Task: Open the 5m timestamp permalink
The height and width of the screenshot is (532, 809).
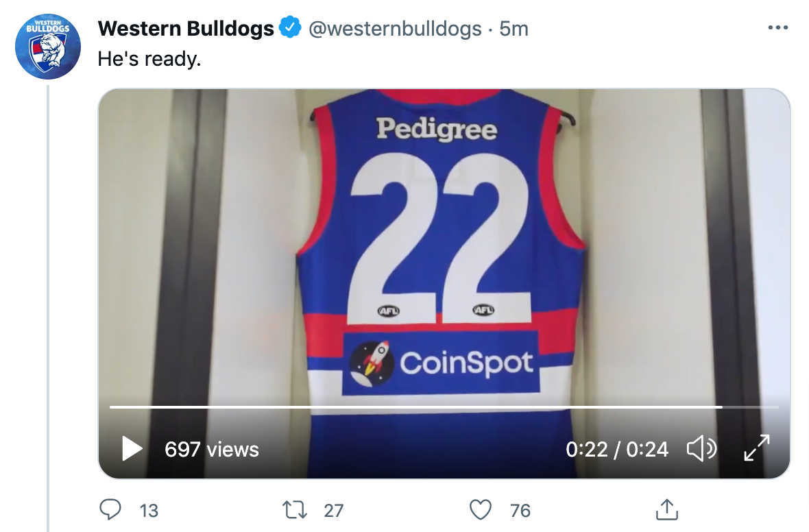Action: click(x=514, y=29)
